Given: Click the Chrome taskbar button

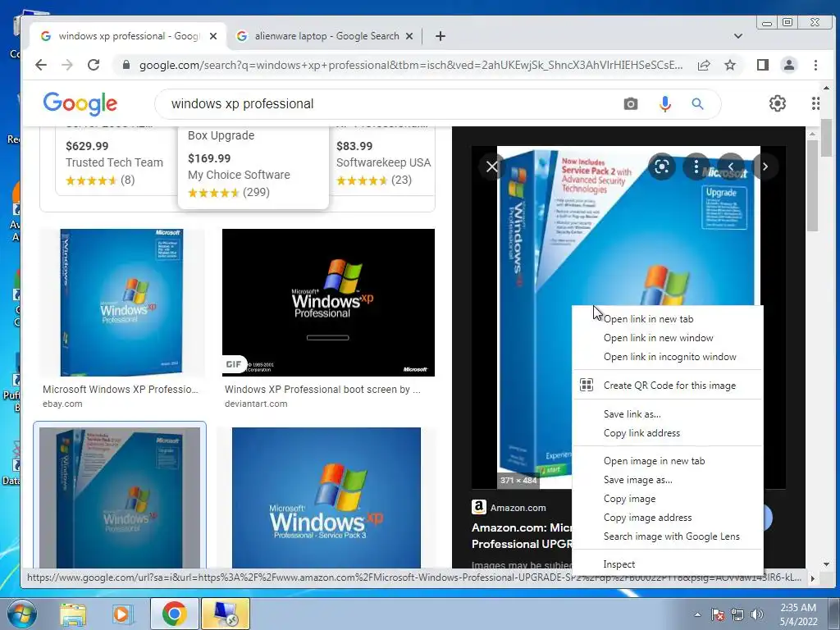Looking at the screenshot, I should (x=174, y=614).
